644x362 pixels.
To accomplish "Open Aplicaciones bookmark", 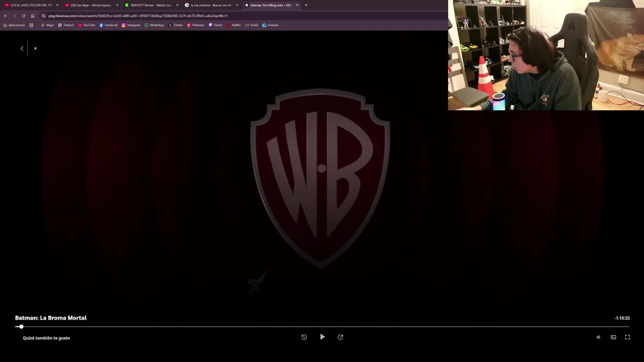I will click(14, 25).
